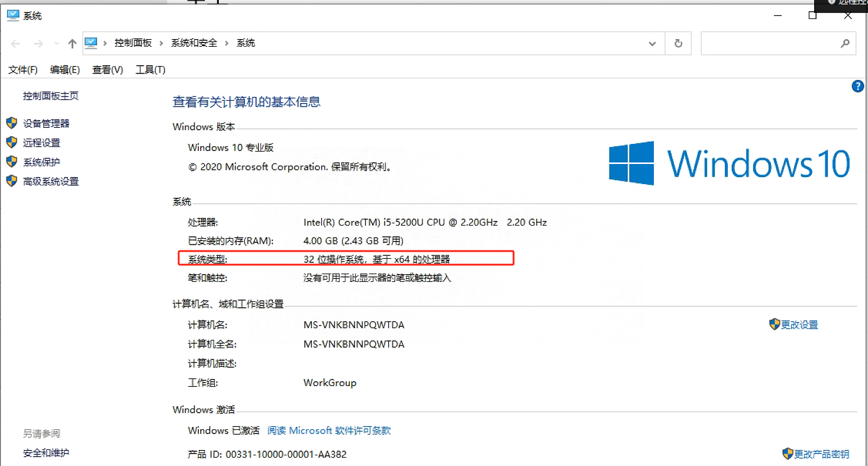Screen dimensions: 868x466
Task: Click the Windows 10 logo image
Action: pos(730,163)
